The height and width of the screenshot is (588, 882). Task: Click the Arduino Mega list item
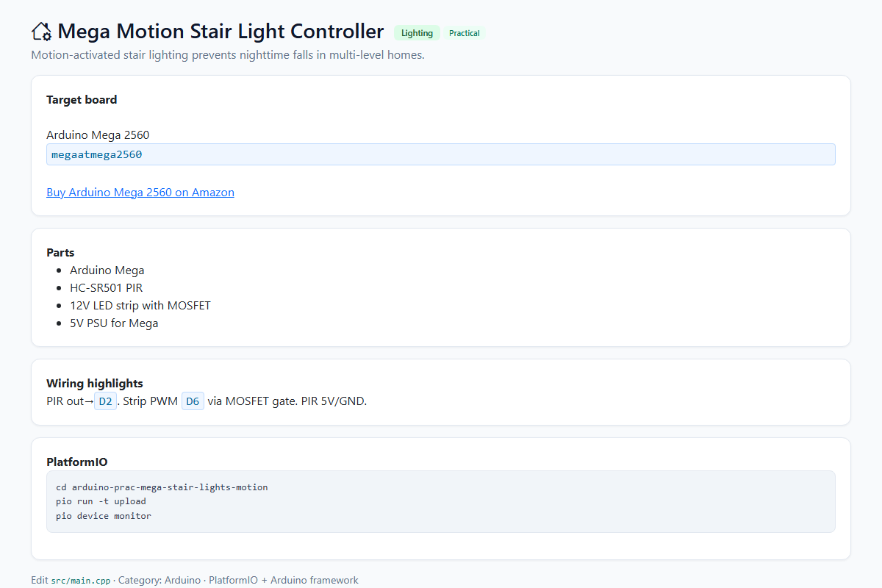(107, 270)
